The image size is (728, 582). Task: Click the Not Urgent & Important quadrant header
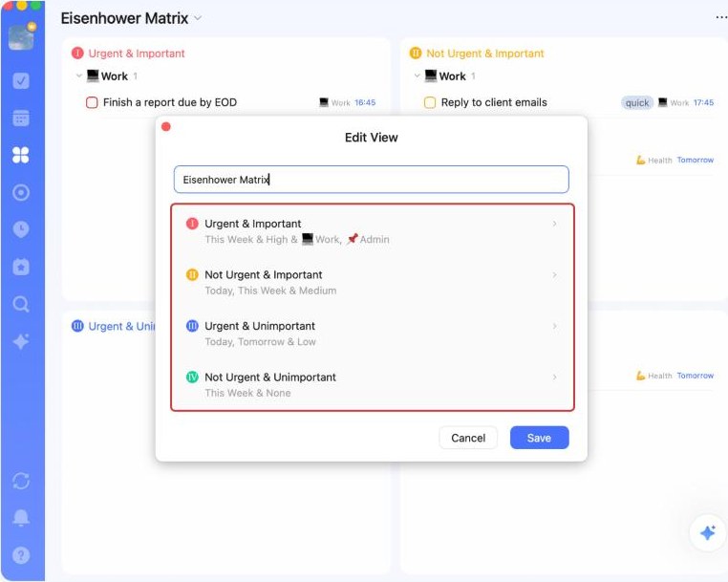click(485, 54)
